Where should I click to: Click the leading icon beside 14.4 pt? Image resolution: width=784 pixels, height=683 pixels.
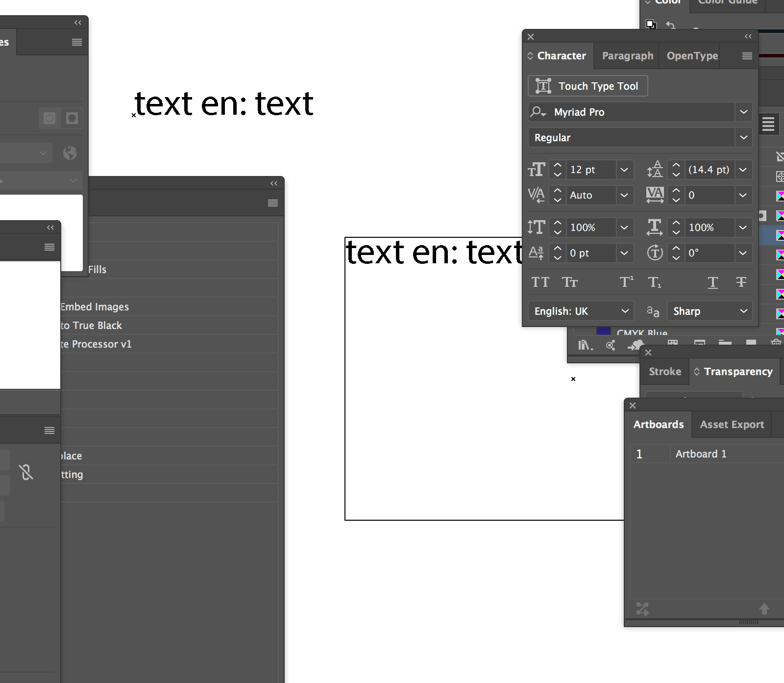(x=655, y=170)
